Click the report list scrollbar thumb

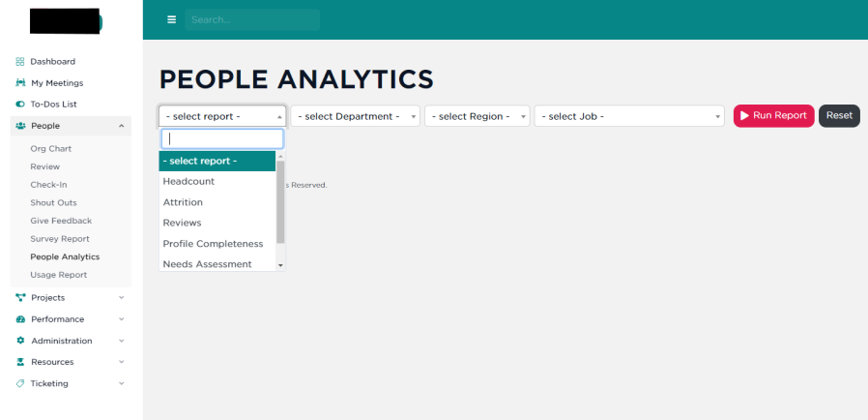(x=280, y=202)
